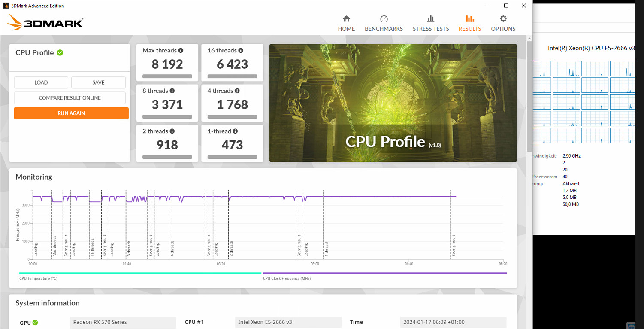Select the 4 threads score 1 768

click(x=233, y=105)
